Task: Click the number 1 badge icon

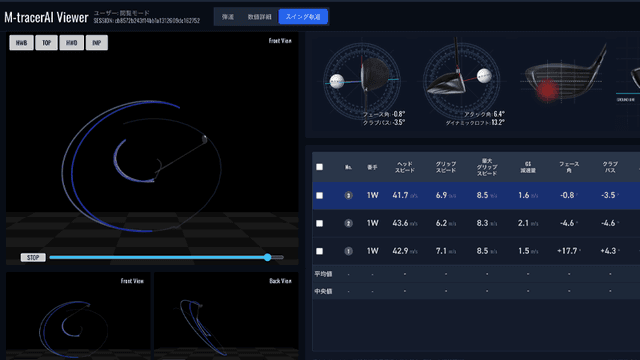Action: coord(348,251)
